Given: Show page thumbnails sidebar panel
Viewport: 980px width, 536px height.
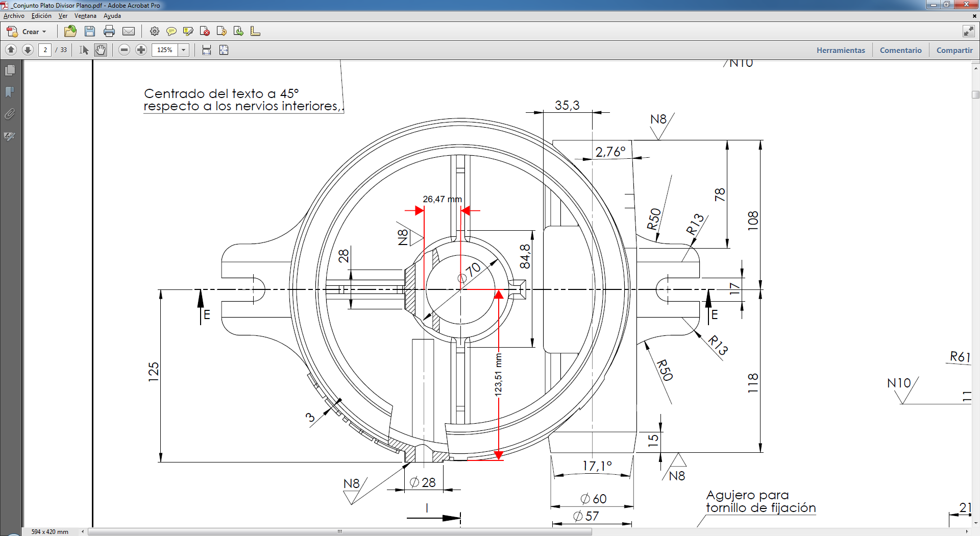Looking at the screenshot, I should coord(10,70).
